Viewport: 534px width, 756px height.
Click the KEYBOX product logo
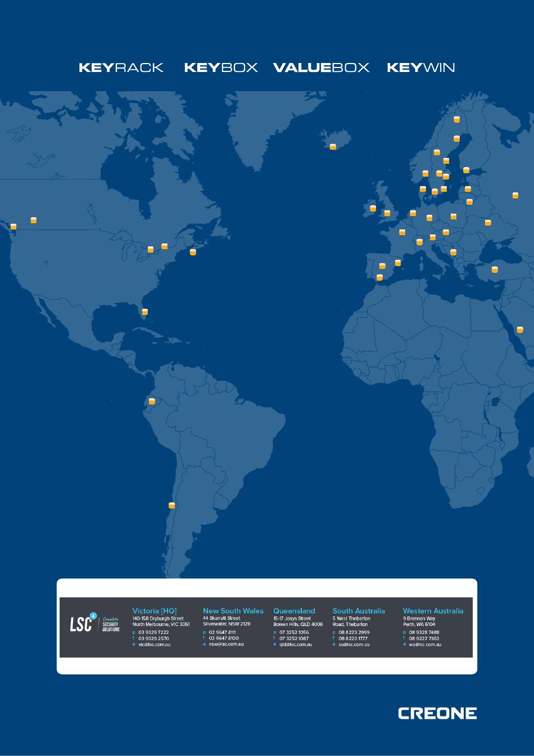(x=221, y=68)
